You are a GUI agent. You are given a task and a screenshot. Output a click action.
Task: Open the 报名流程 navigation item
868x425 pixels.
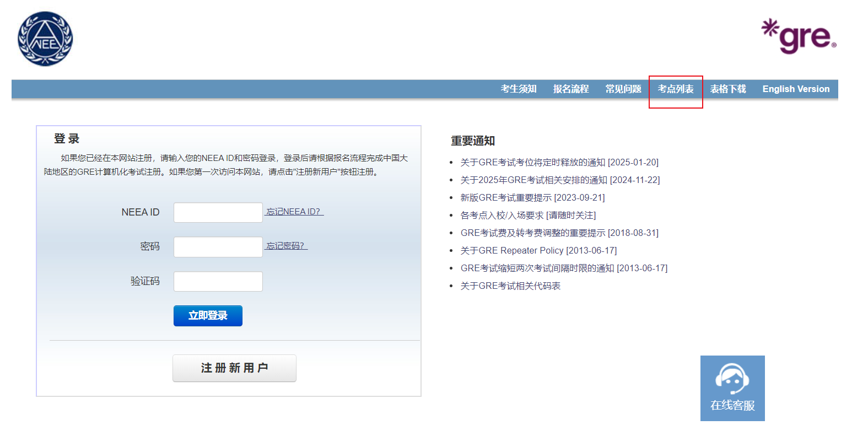[570, 89]
